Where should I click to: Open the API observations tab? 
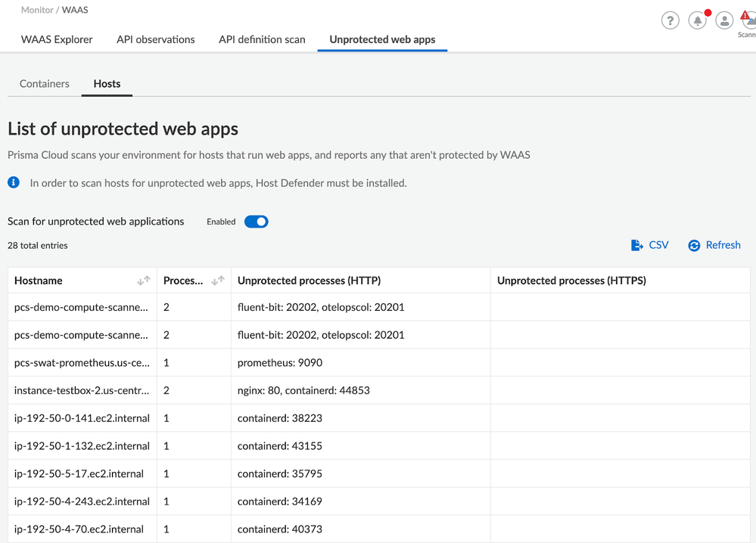(155, 39)
